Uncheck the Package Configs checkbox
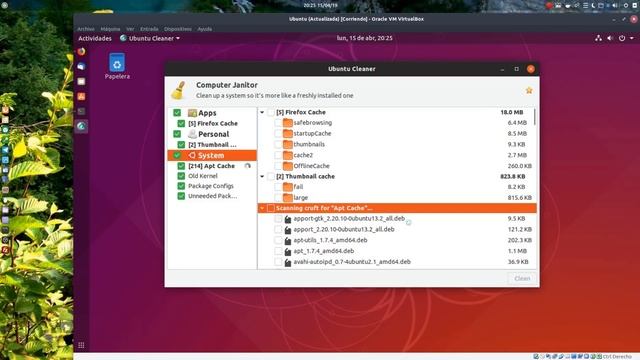This screenshot has height=360, width=640. pos(181,186)
